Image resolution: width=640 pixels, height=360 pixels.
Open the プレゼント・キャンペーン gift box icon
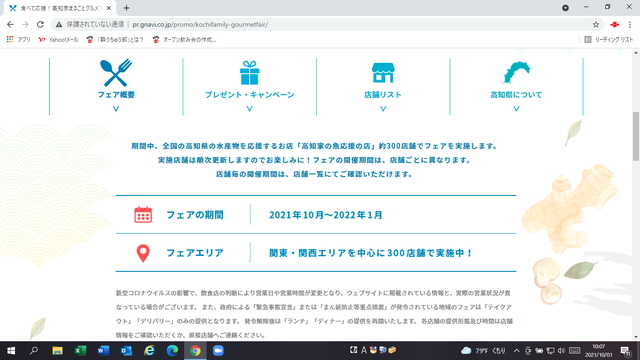(249, 73)
